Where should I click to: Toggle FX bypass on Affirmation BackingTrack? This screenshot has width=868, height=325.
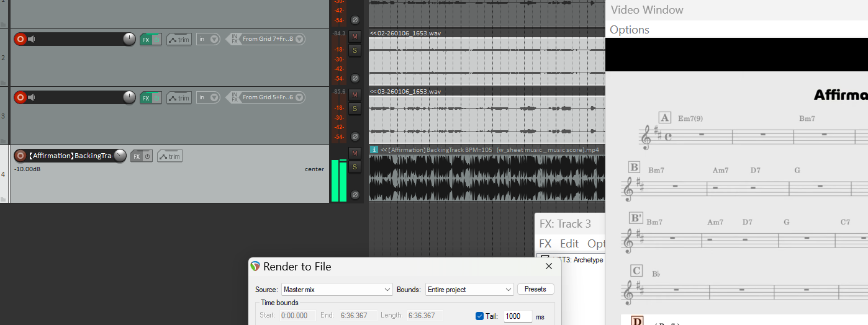coord(148,156)
